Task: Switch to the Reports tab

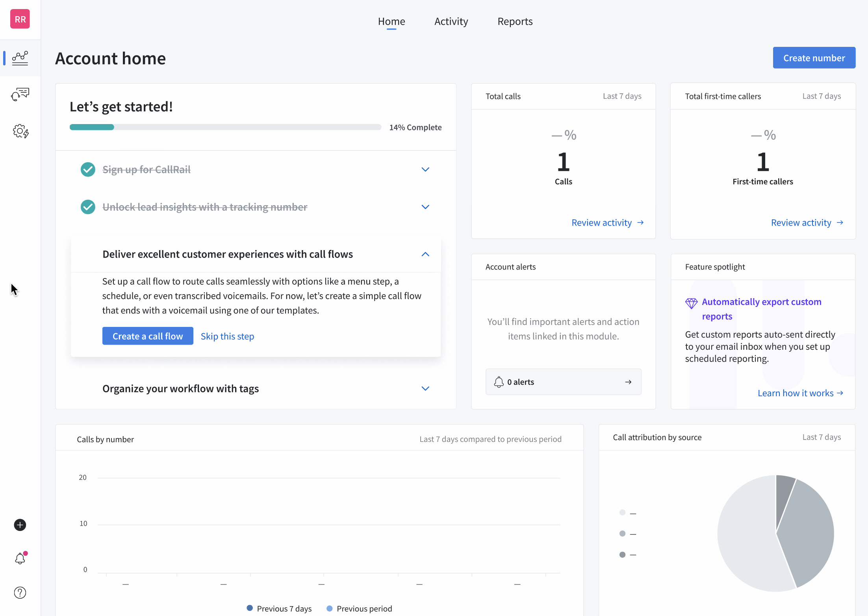Action: [x=515, y=21]
